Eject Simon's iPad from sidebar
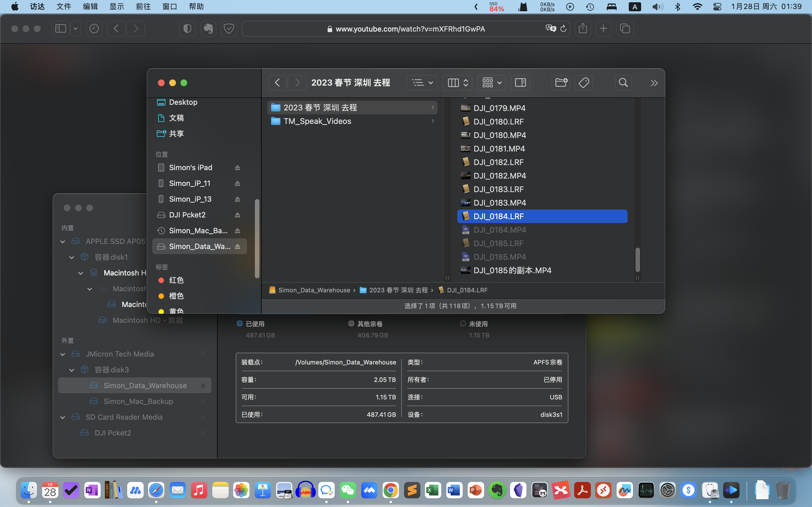This screenshot has height=507, width=812. point(238,168)
